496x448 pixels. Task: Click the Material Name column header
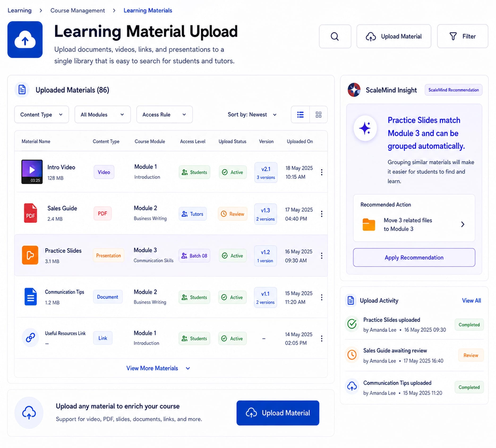[x=36, y=141]
